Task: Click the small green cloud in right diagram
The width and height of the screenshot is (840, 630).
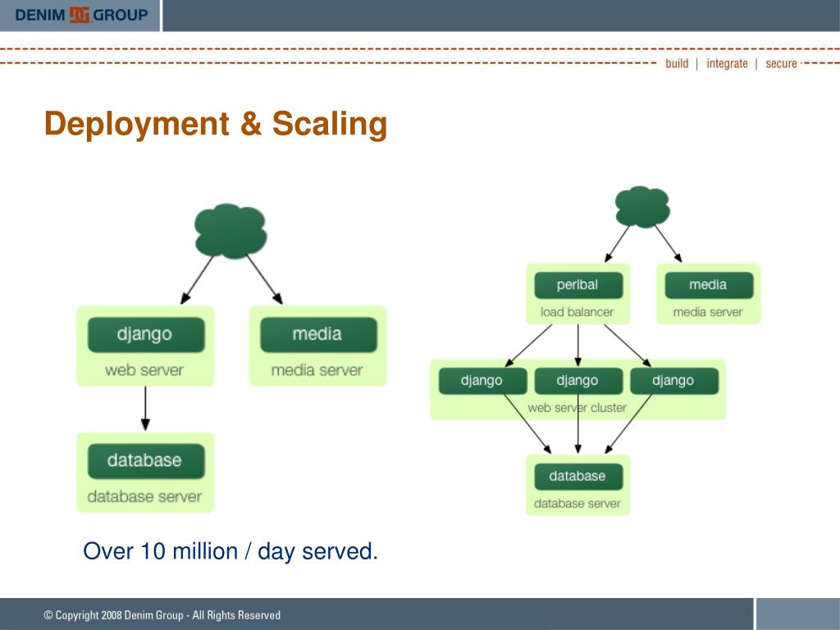Action: point(642,207)
